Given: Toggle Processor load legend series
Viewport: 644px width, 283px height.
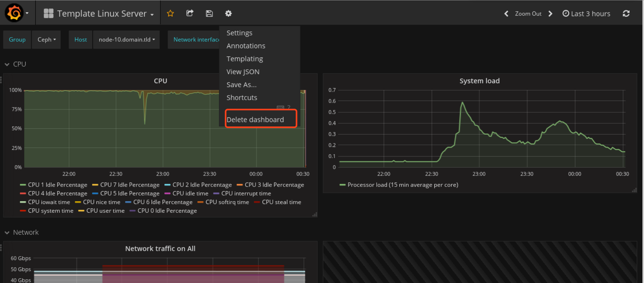Looking at the screenshot, I should click(x=403, y=185).
